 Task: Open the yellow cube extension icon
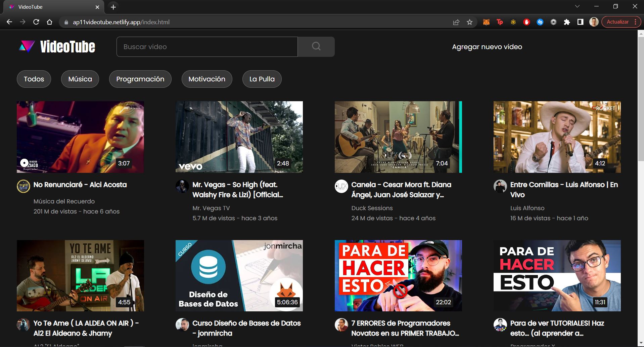pos(513,22)
